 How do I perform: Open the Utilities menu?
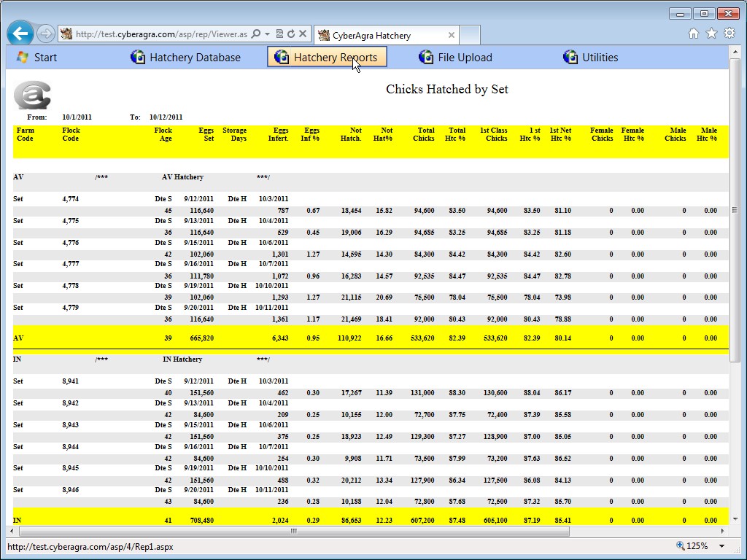point(591,57)
